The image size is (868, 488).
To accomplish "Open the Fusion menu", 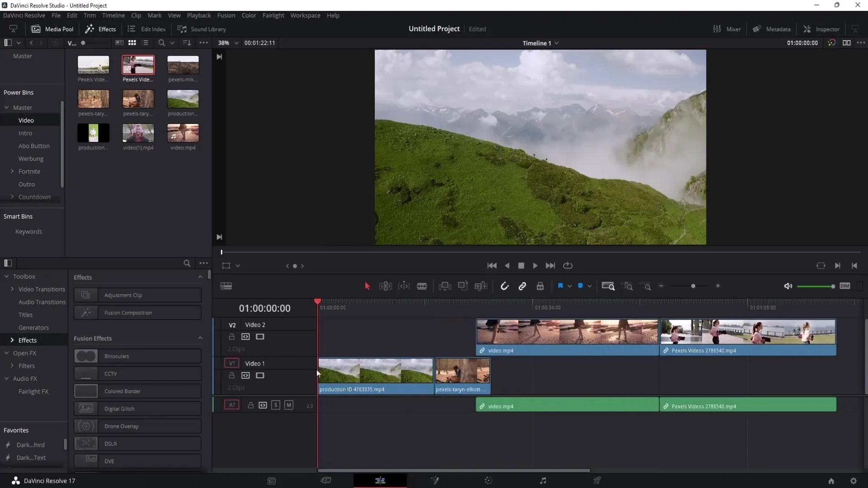I will [x=225, y=15].
